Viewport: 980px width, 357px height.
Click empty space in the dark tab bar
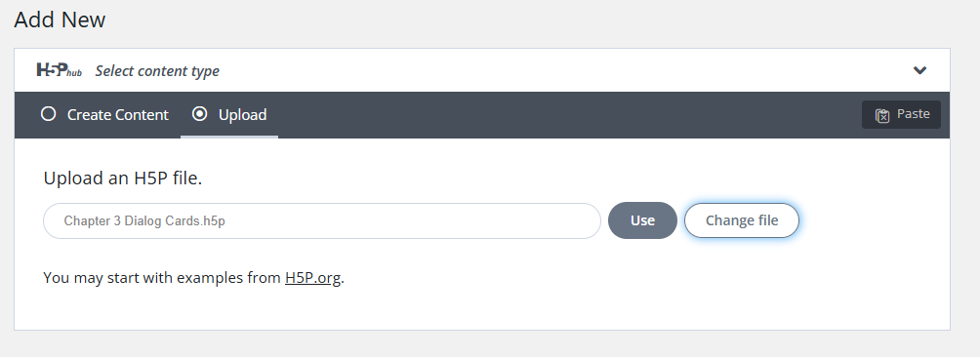pos(562,115)
